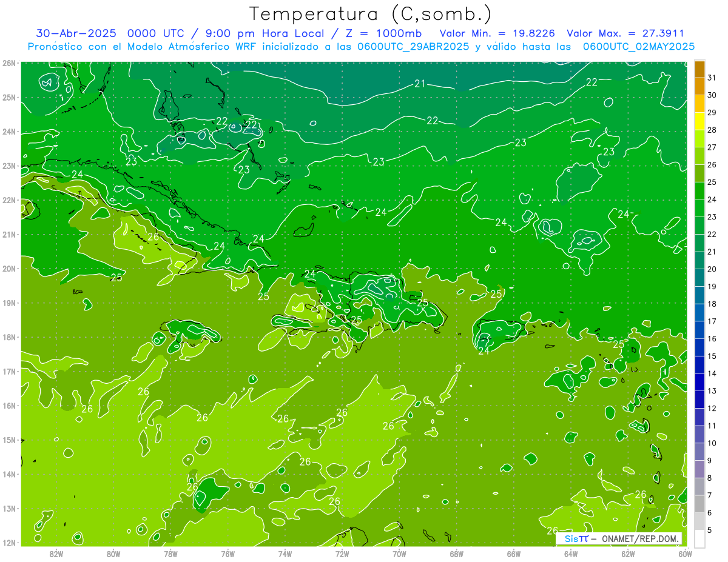Click the '12N' latitude axis label
The height and width of the screenshot is (562, 728).
click(9, 543)
